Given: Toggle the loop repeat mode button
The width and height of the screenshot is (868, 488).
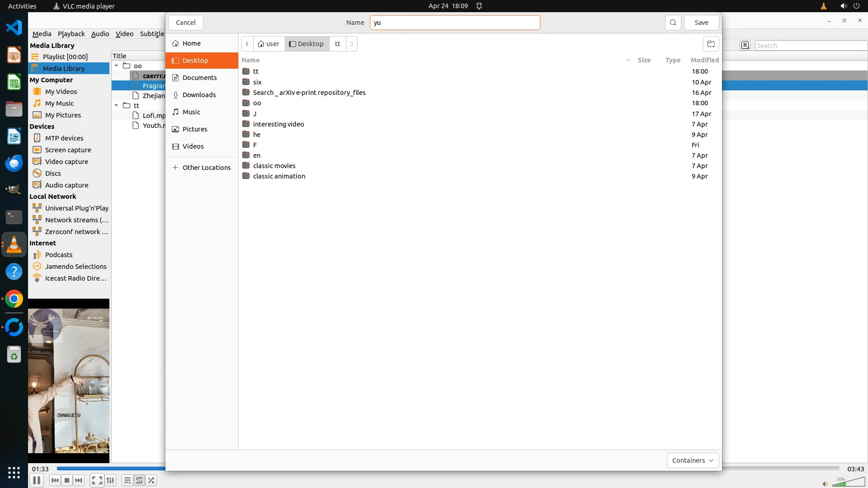Looking at the screenshot, I should (139, 480).
